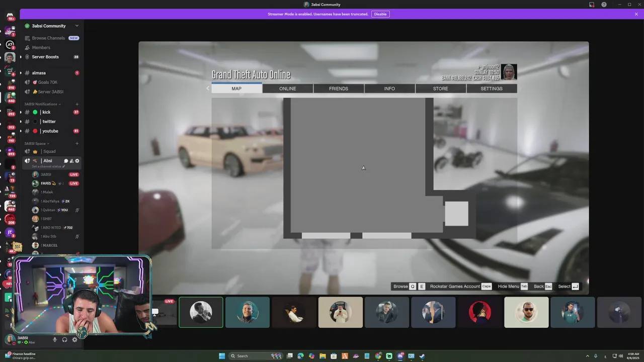Add channel to 3ABSI Space category
The image size is (644, 362).
point(77,143)
